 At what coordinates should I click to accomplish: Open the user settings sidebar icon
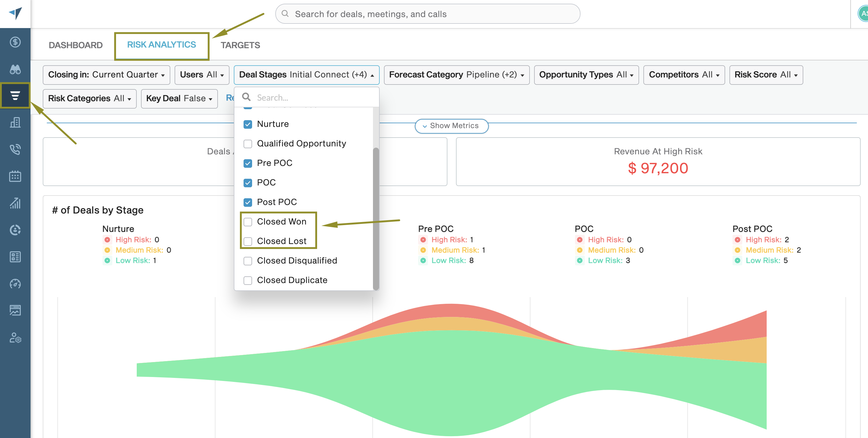pyautogui.click(x=15, y=338)
